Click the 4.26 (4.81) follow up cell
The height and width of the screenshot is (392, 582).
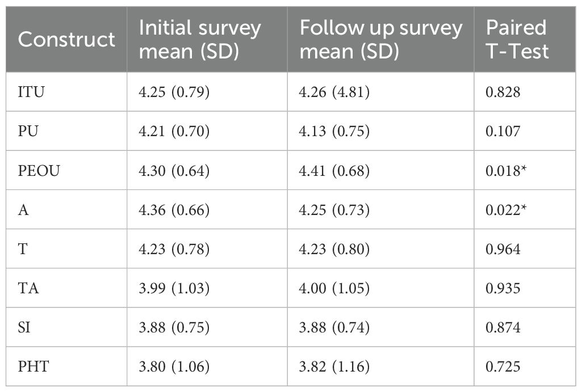tap(334, 92)
